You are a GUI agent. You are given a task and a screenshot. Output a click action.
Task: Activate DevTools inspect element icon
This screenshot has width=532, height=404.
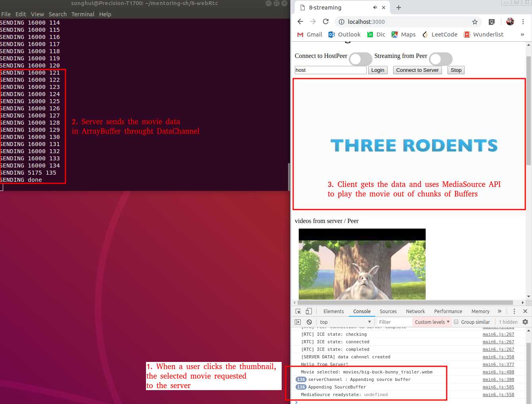(298, 312)
